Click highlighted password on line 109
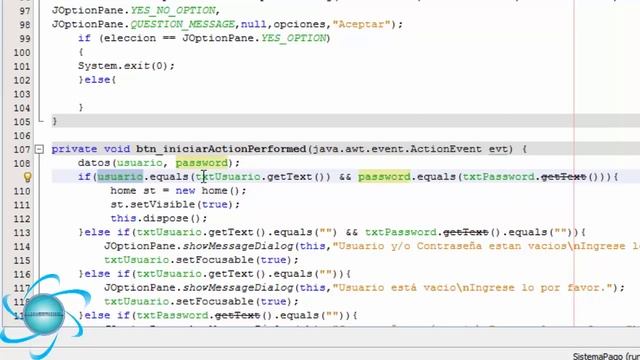640x360 pixels. 384,177
